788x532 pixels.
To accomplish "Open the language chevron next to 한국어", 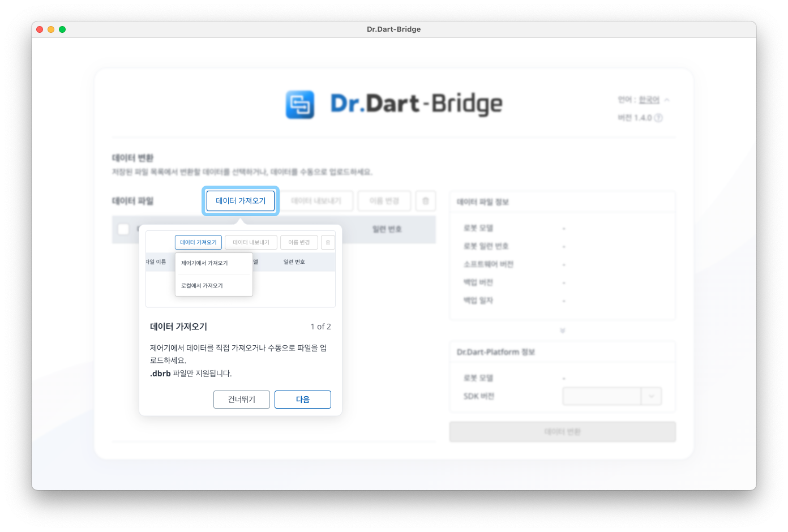I will pos(667,100).
